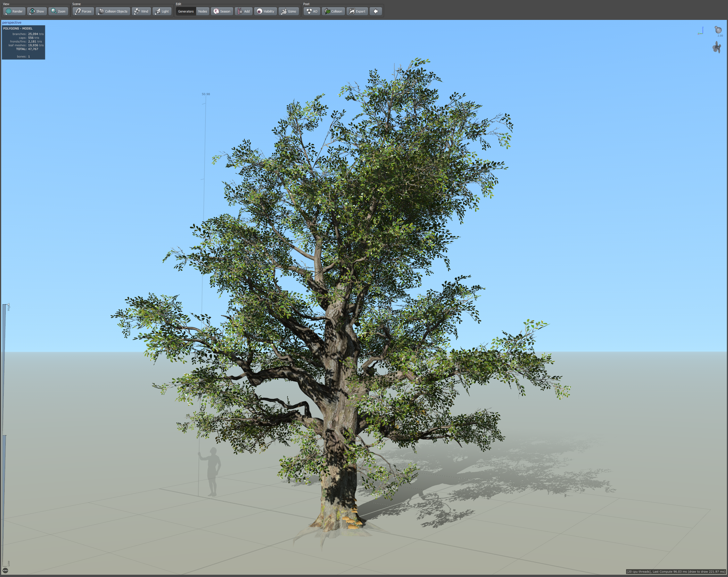
Task: Toggle the Visibility eye button
Action: (265, 11)
